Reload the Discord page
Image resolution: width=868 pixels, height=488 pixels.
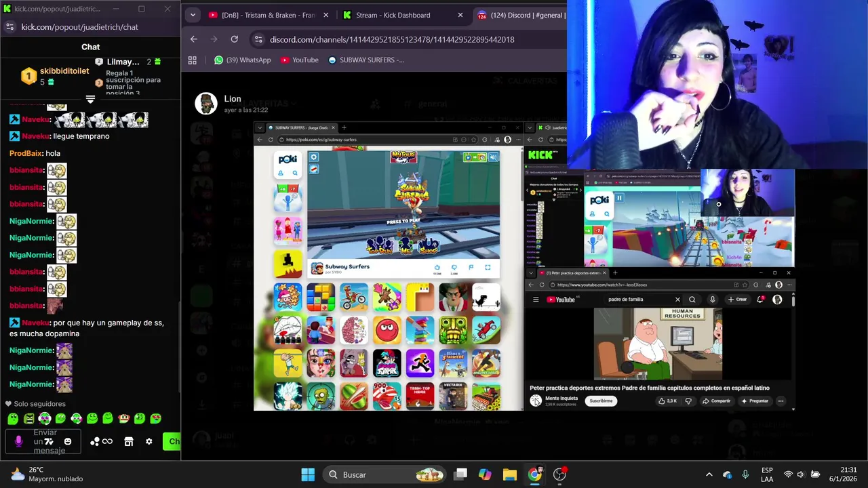234,39
